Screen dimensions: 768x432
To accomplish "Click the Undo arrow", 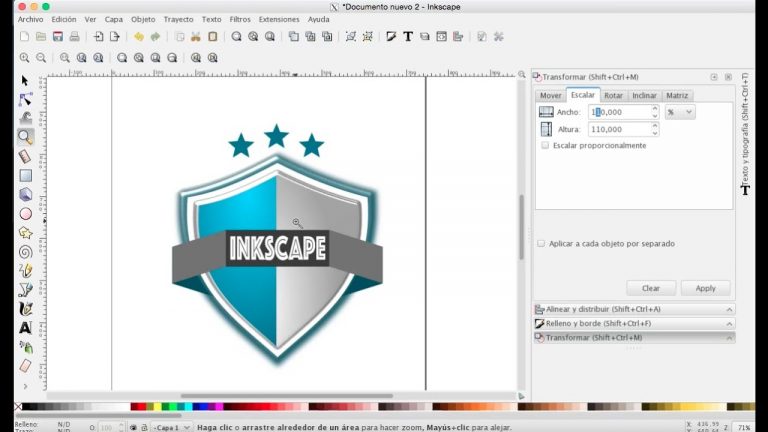I will click(139, 37).
